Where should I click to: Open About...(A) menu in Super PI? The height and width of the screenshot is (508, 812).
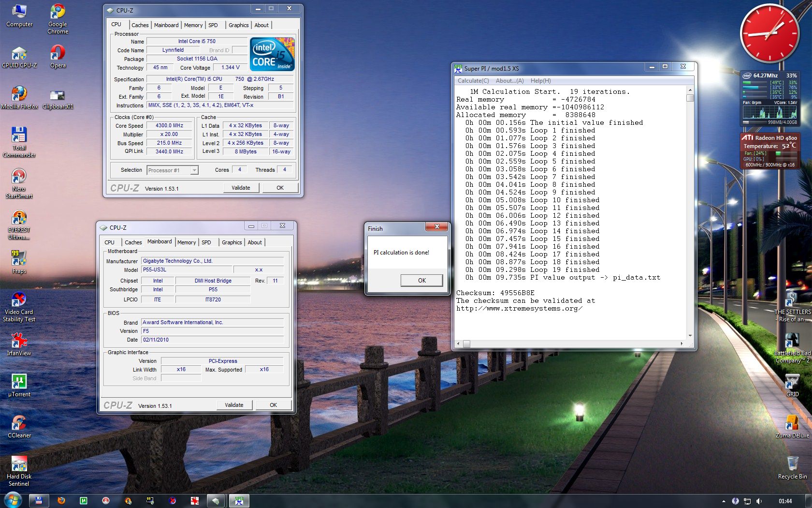510,81
